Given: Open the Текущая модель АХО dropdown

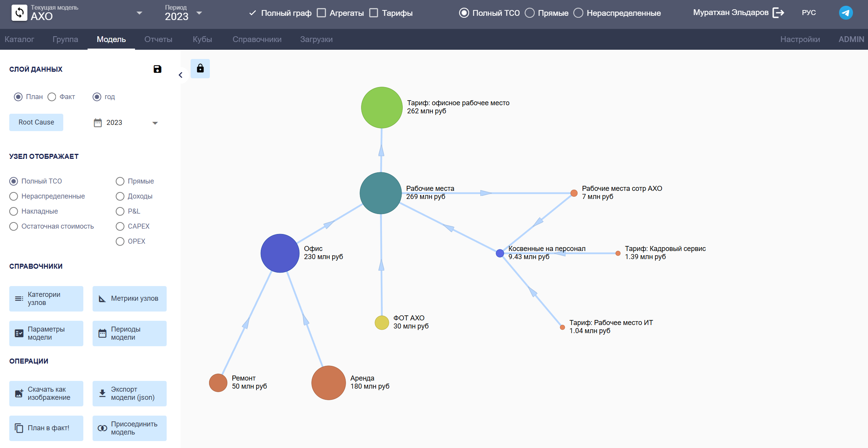Looking at the screenshot, I should click(140, 13).
